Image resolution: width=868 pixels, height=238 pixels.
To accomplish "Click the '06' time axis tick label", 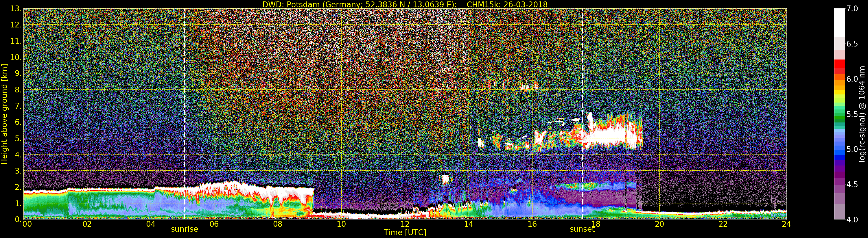I will click(214, 224).
